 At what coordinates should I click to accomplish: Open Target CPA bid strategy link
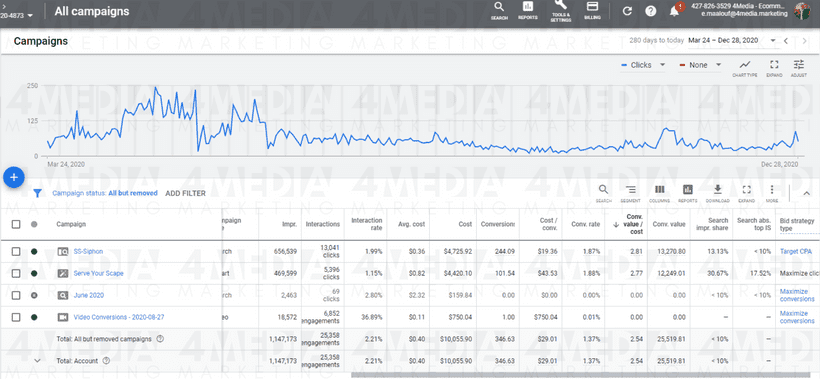(x=796, y=251)
